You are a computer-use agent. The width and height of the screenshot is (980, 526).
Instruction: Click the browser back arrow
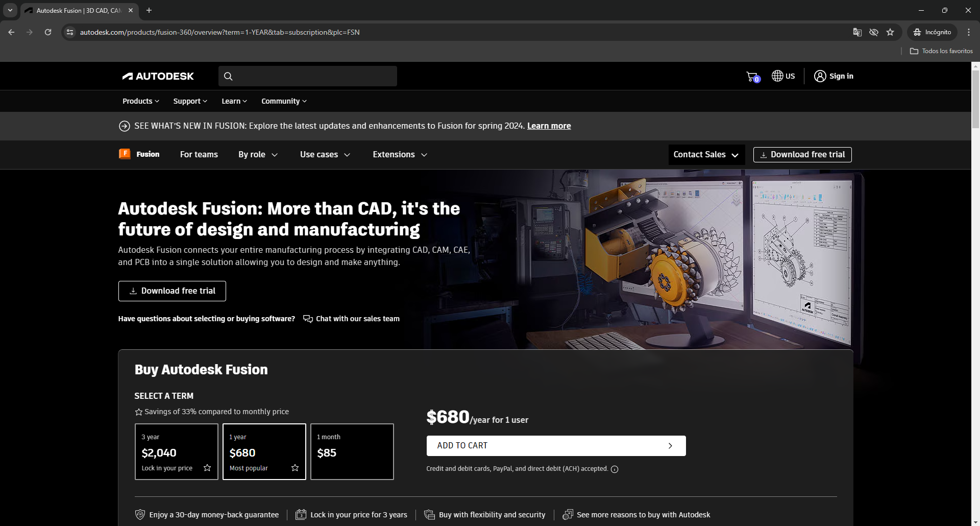coord(11,32)
